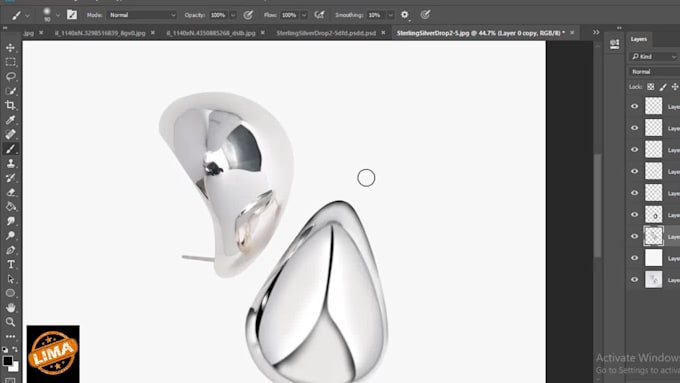Select the Hand tool

(10, 308)
